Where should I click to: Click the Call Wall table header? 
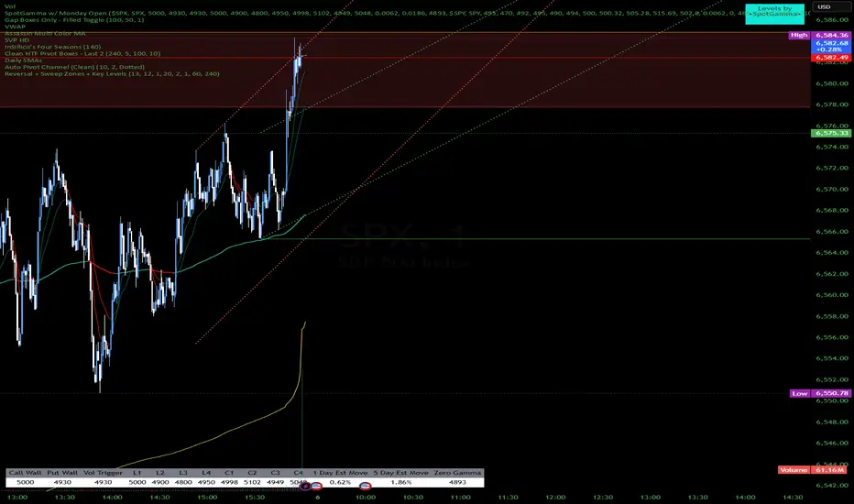coord(25,473)
